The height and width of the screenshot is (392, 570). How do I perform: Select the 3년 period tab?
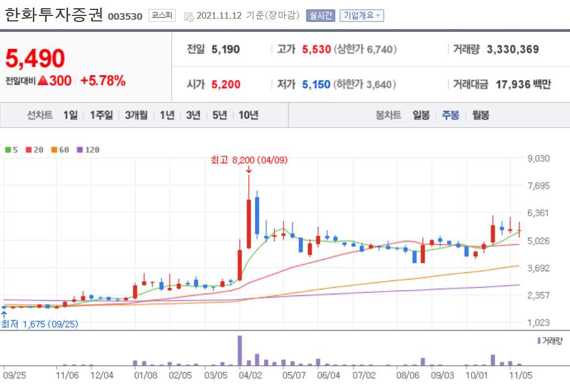(192, 115)
